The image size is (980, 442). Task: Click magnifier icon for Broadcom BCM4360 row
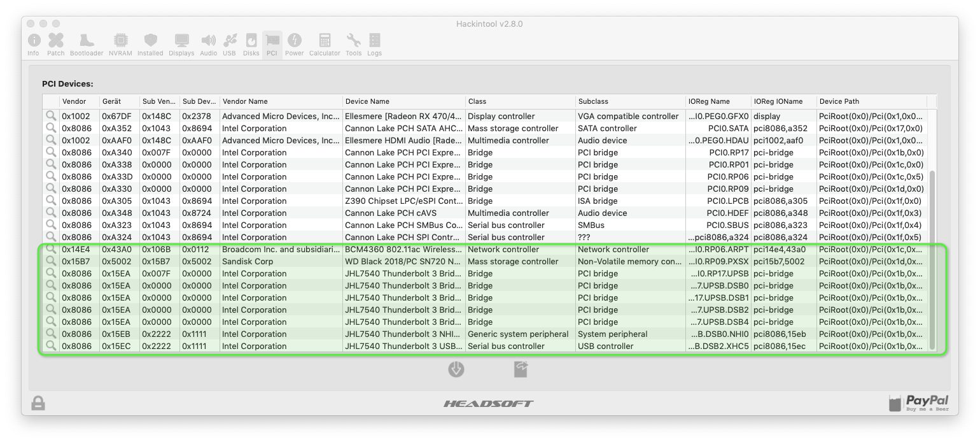[51, 249]
